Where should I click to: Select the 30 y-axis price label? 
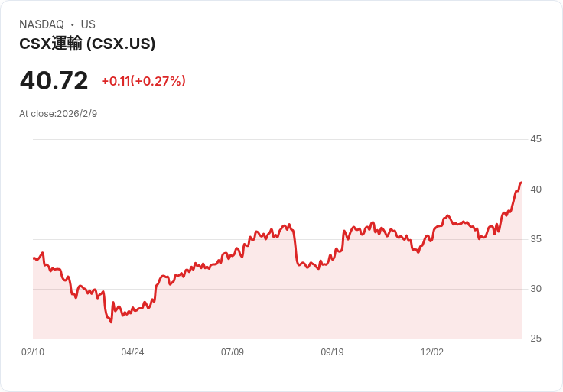coord(535,289)
